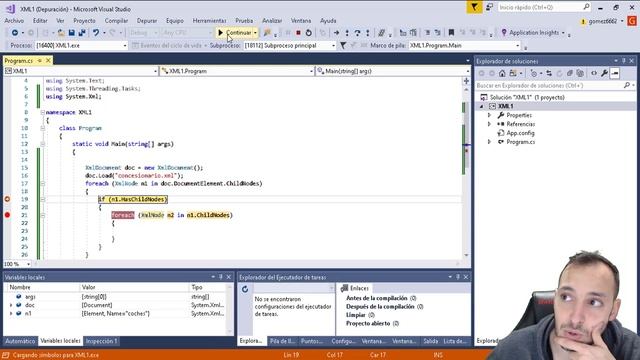Click the notifications flag icon in title bar

point(474,7)
